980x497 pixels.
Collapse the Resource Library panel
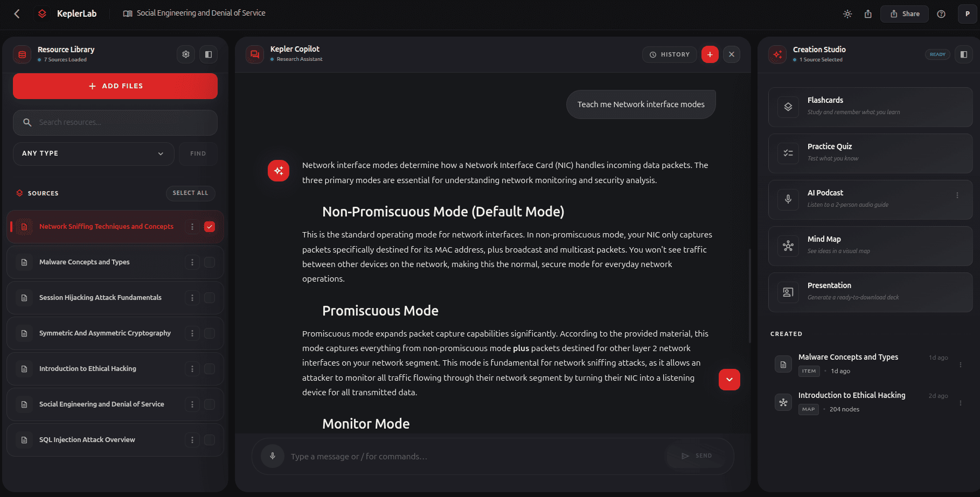pyautogui.click(x=208, y=54)
